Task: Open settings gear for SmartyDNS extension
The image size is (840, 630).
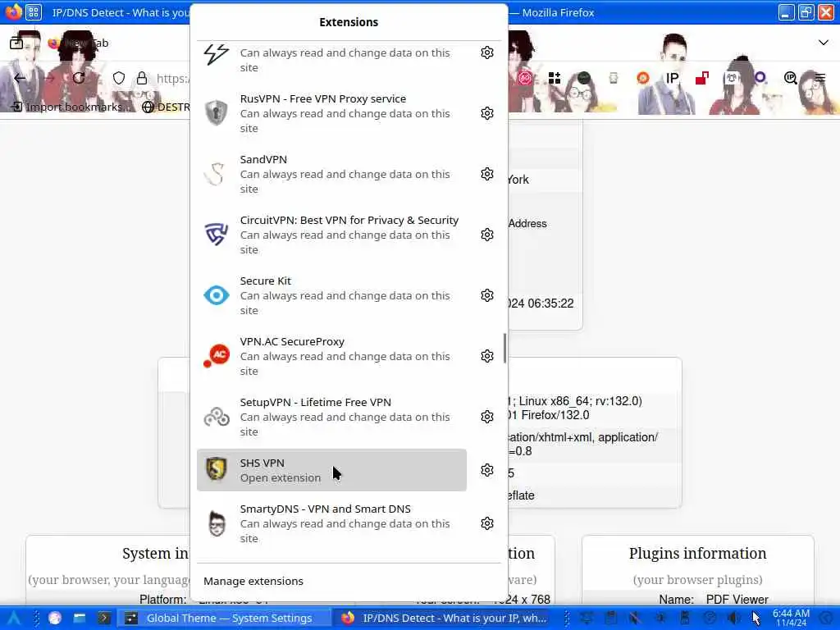Action: tap(486, 523)
